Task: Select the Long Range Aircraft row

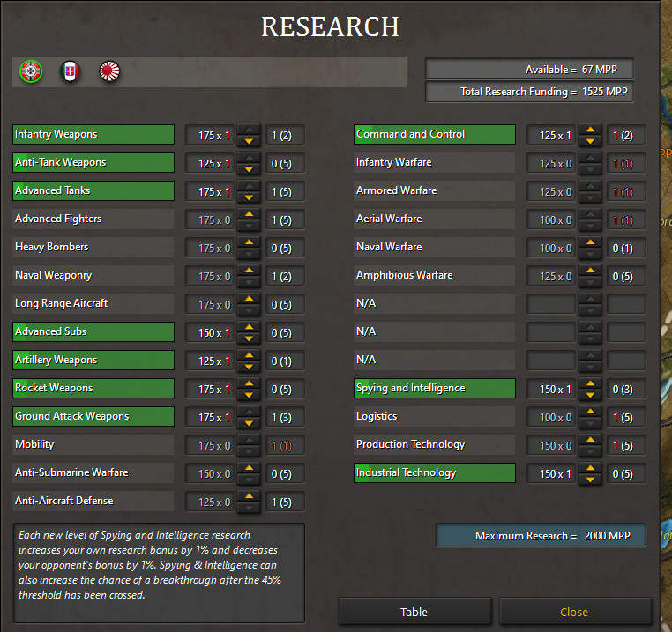Action: 93,304
